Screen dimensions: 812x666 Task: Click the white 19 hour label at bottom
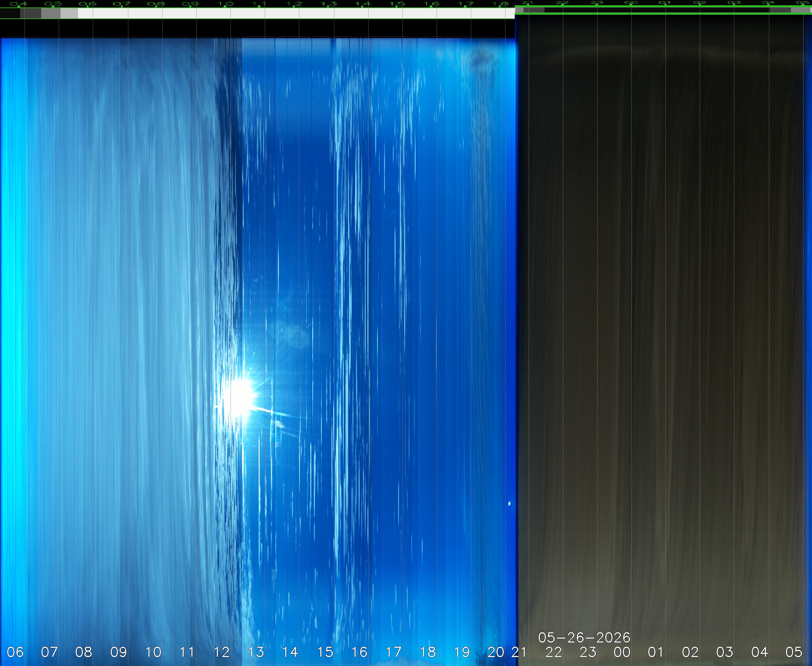tap(462, 652)
